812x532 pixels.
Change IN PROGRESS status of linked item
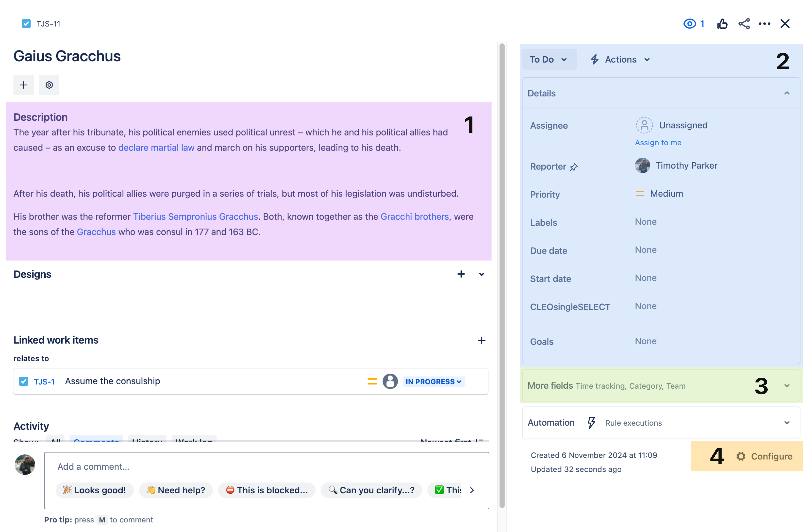click(433, 382)
